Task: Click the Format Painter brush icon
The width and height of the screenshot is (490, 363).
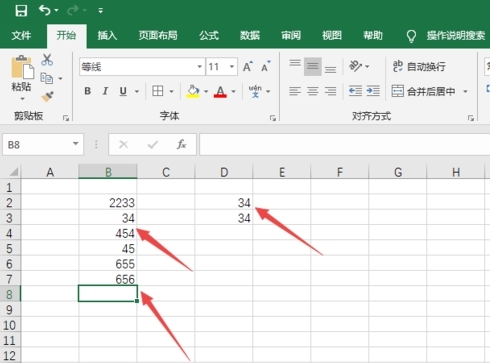Action: 47,97
